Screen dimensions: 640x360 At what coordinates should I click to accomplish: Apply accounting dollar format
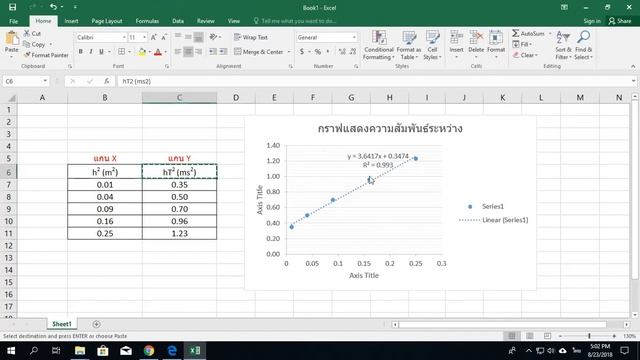click(x=302, y=52)
